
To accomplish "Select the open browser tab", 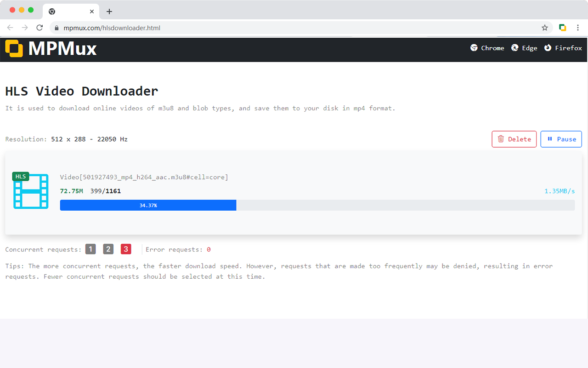I will (70, 11).
